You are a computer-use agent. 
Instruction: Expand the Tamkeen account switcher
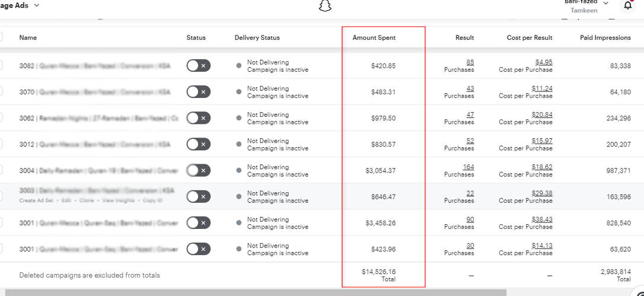(605, 5)
